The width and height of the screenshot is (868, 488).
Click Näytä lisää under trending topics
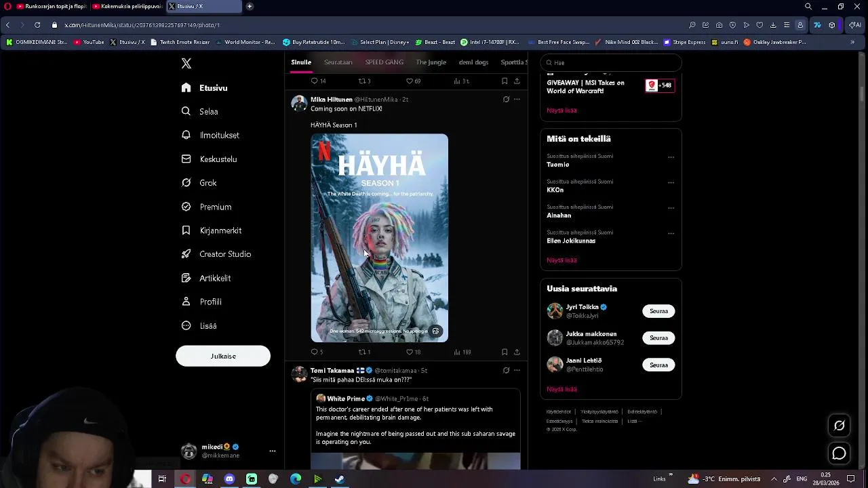click(561, 260)
